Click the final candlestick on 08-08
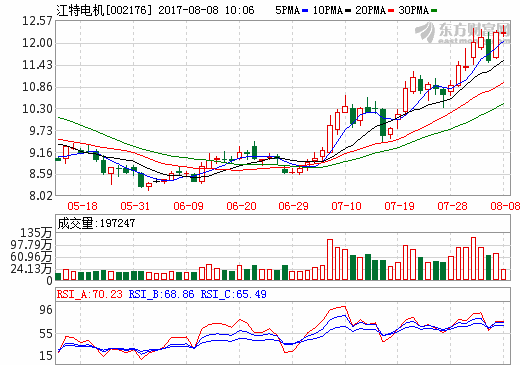Image resolution: width=520 pixels, height=365 pixels. coord(503,32)
